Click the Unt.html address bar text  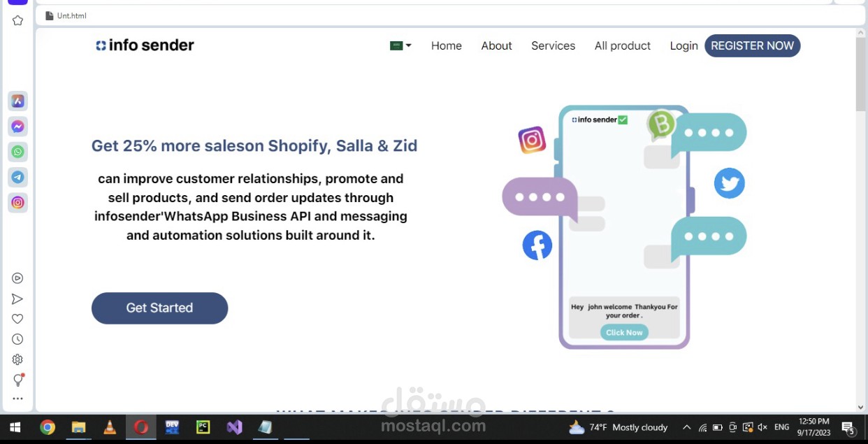pos(71,15)
